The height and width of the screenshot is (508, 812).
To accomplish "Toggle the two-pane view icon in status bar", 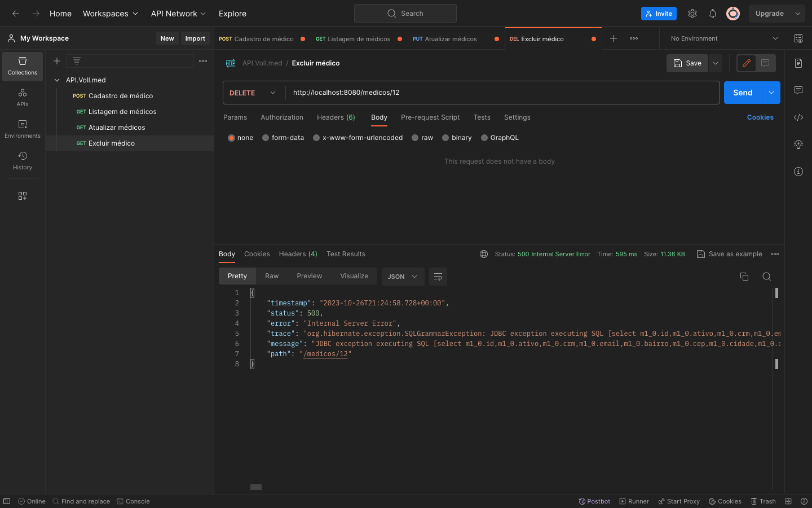I will point(788,501).
